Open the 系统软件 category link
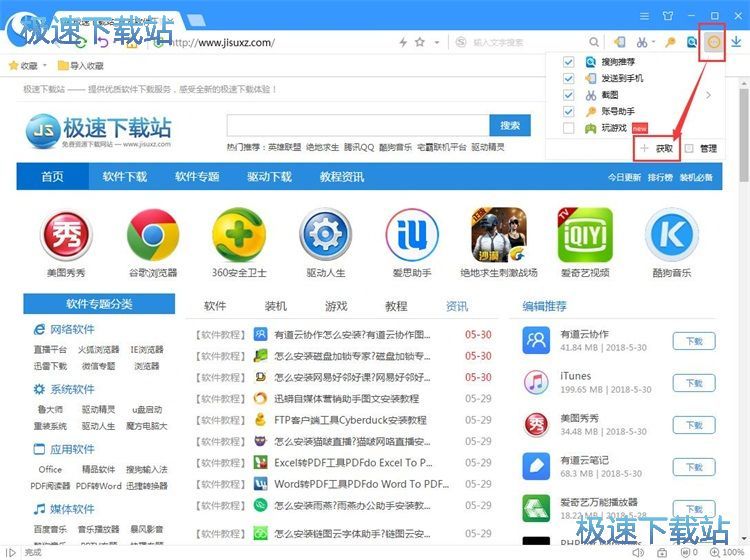The image size is (750, 560). pyautogui.click(x=72, y=389)
